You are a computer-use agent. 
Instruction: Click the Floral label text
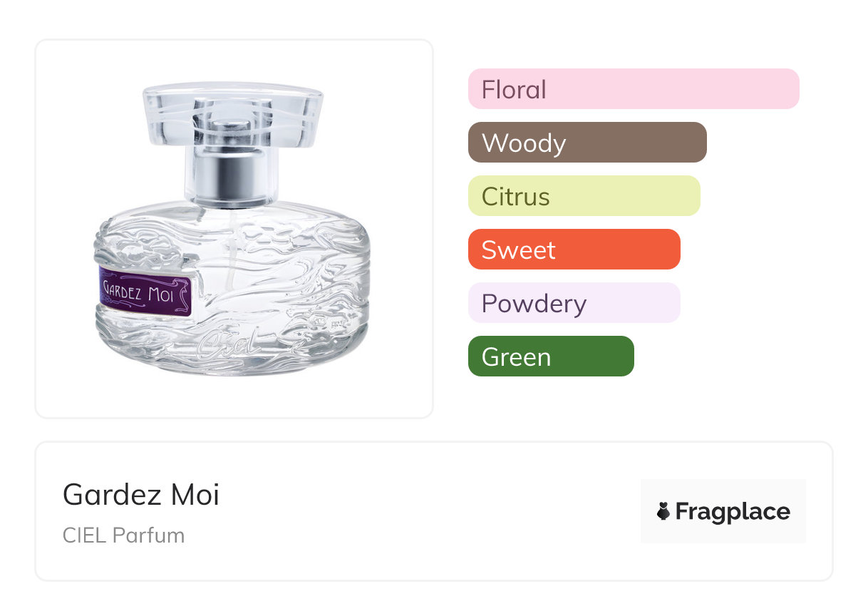(x=514, y=90)
